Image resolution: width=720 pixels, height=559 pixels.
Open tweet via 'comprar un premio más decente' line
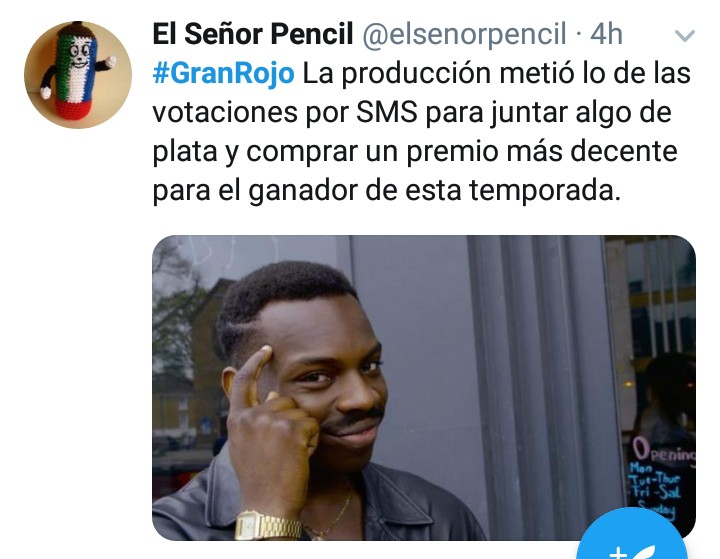pos(462,152)
